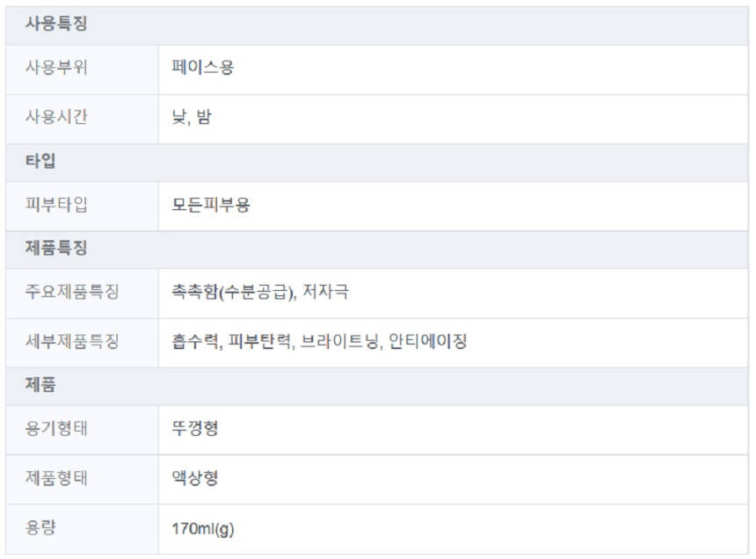
Task: Click the 사용특징 section header
Action: (x=56, y=25)
